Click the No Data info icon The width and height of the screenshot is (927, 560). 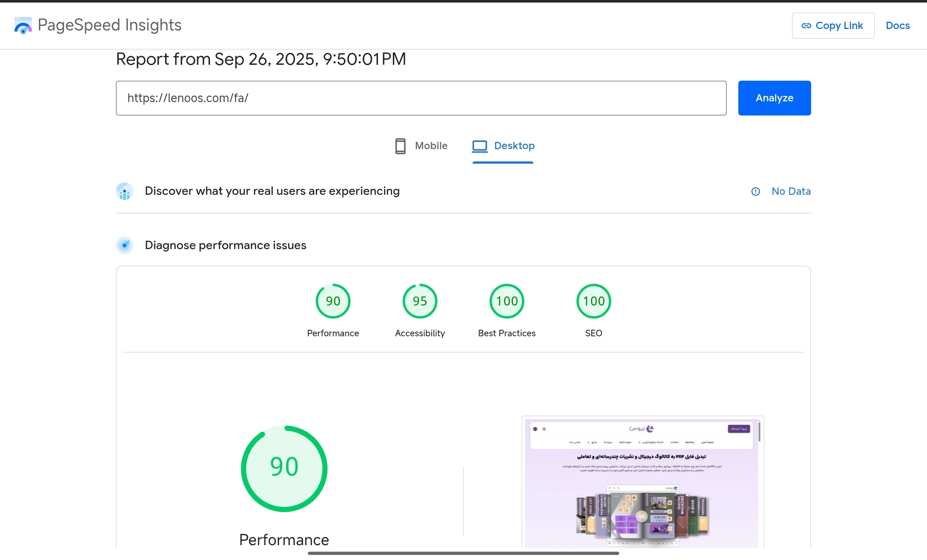(x=755, y=191)
